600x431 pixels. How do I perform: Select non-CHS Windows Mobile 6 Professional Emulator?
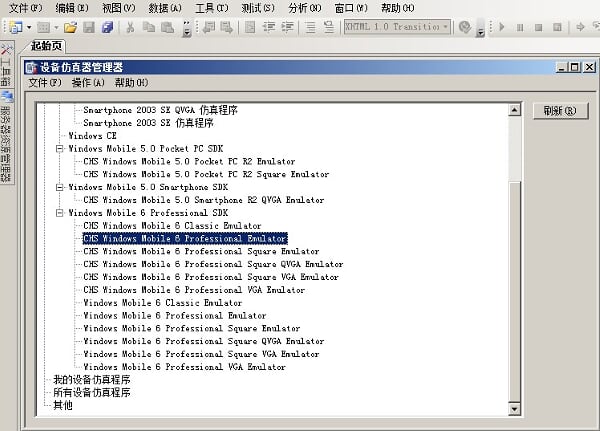(x=175, y=315)
